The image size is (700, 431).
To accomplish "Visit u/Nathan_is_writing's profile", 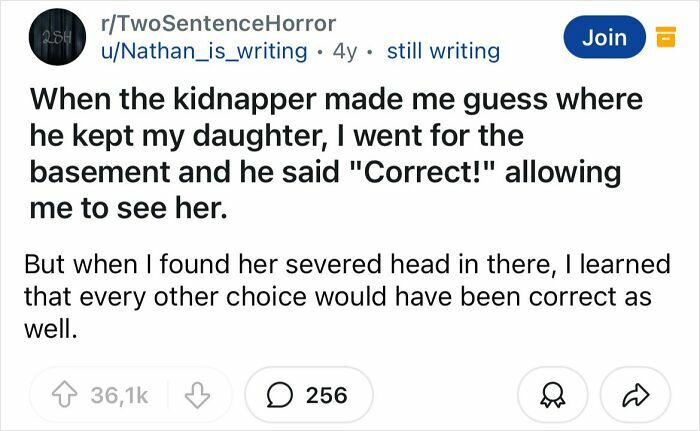I will pos(198,50).
